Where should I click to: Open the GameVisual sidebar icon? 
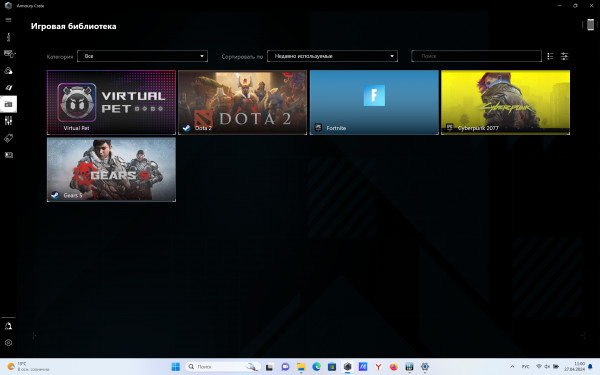point(8,88)
